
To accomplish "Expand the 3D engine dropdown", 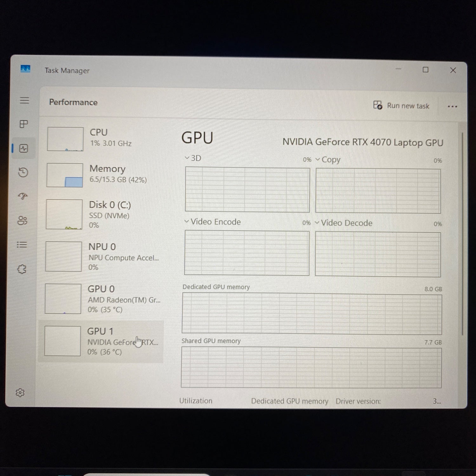I will (193, 158).
